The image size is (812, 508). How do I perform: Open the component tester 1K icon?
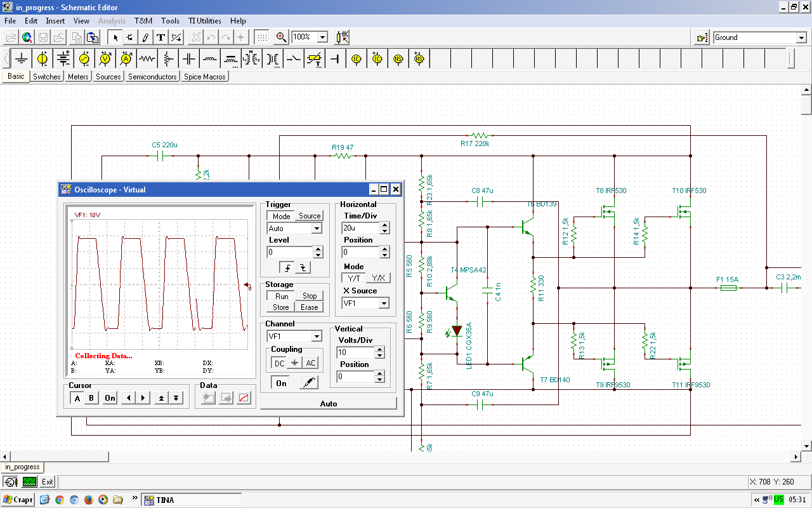tap(343, 37)
